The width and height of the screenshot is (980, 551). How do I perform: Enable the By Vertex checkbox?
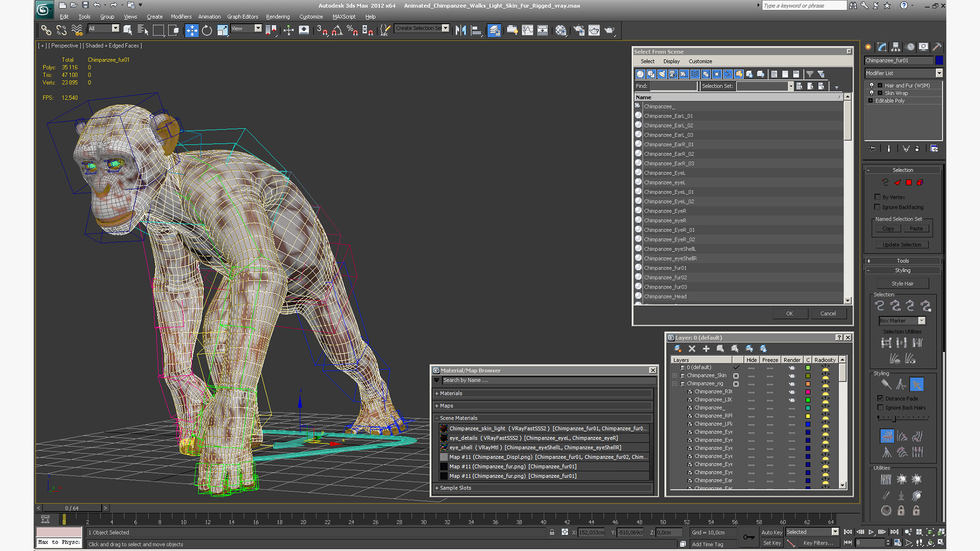click(877, 197)
